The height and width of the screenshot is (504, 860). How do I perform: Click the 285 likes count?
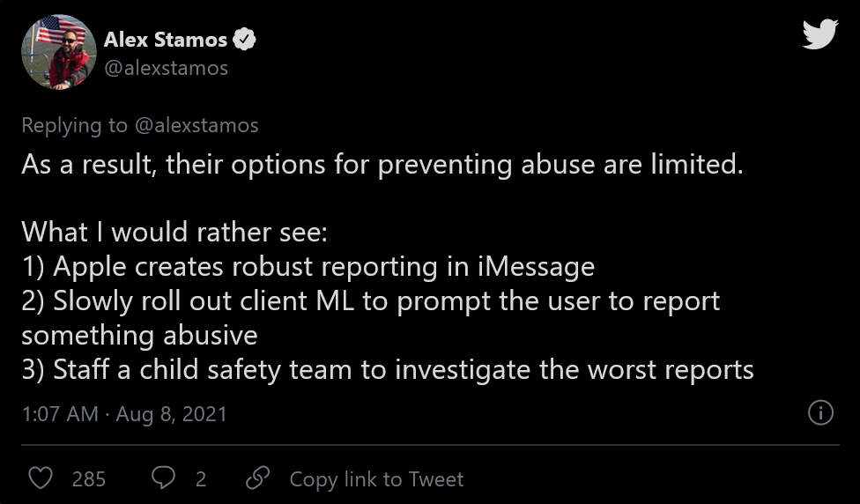click(x=88, y=478)
